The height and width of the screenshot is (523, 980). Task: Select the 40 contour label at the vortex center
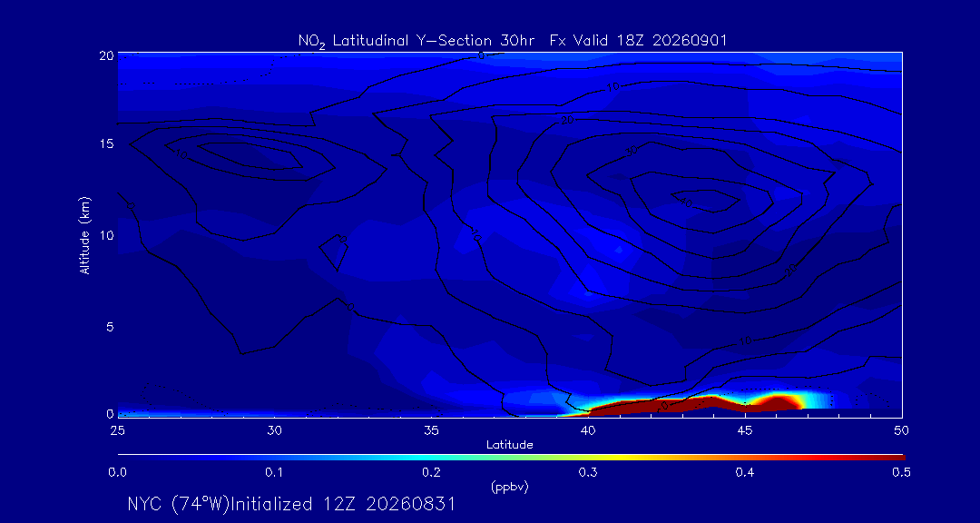(686, 203)
